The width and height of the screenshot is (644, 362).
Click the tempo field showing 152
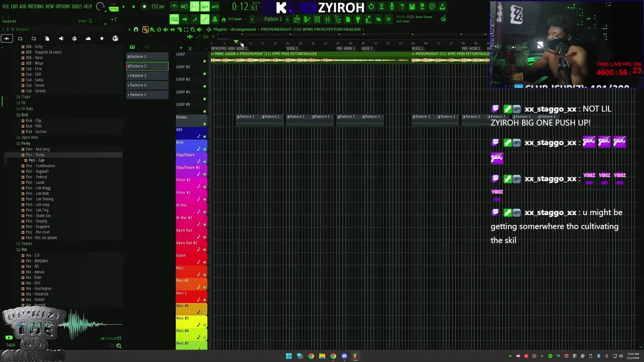pyautogui.click(x=157, y=7)
